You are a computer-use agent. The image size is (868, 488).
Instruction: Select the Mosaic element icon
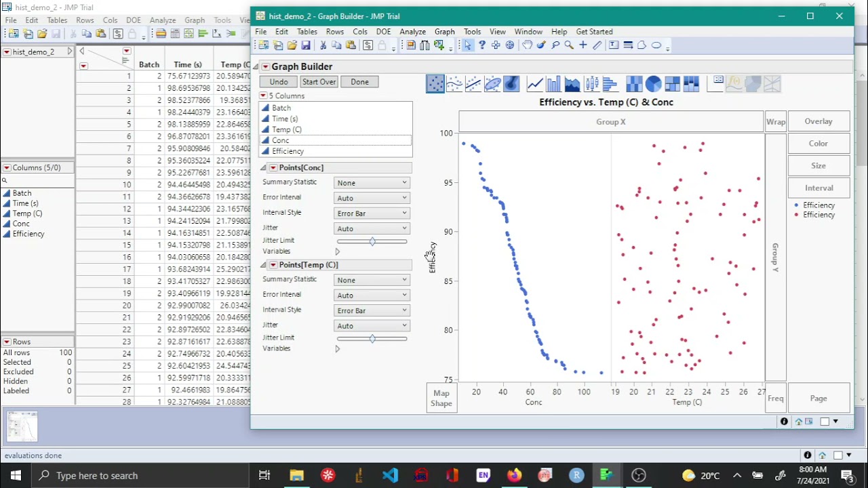coord(691,84)
